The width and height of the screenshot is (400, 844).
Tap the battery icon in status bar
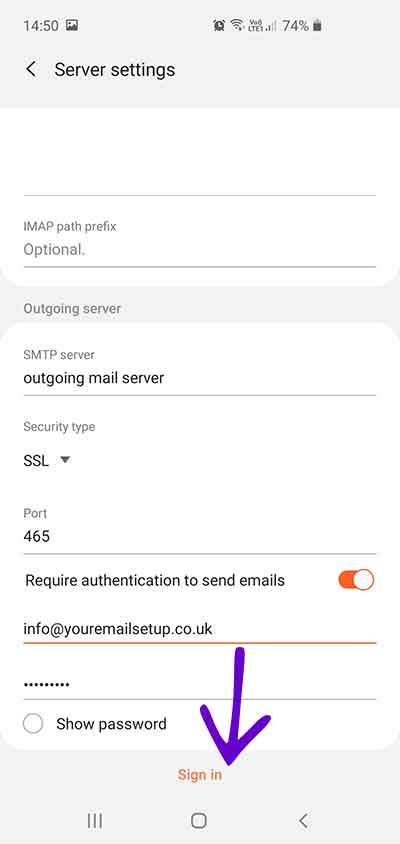tap(317, 25)
